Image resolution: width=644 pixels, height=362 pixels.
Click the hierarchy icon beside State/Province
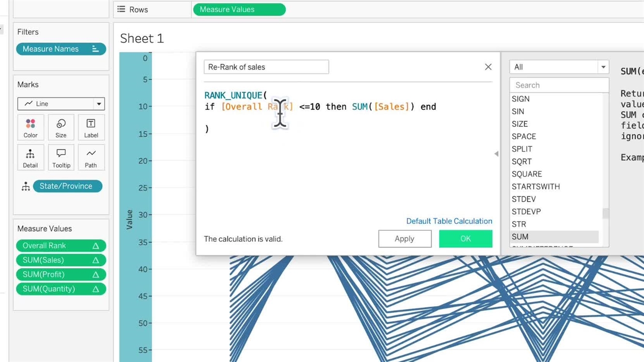tap(26, 187)
